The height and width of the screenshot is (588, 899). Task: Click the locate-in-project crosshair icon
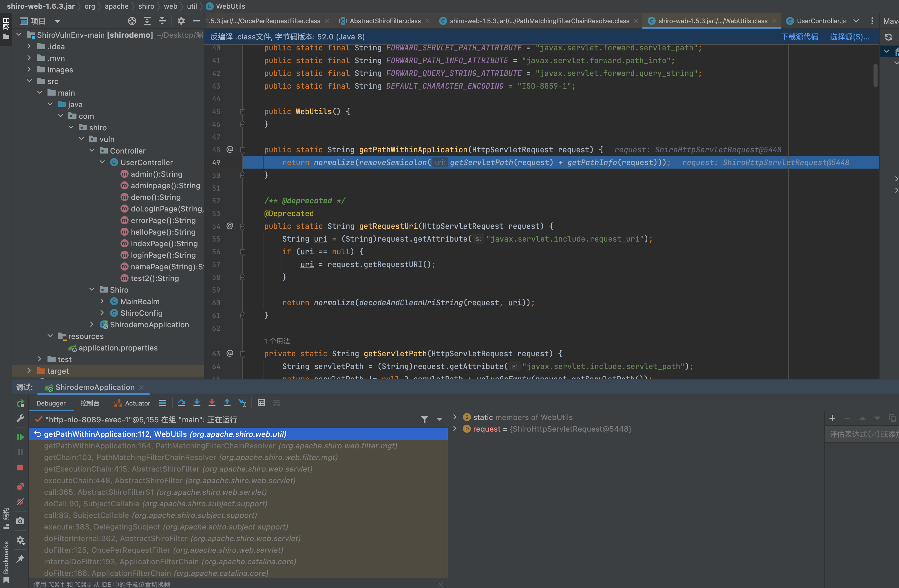tap(132, 21)
